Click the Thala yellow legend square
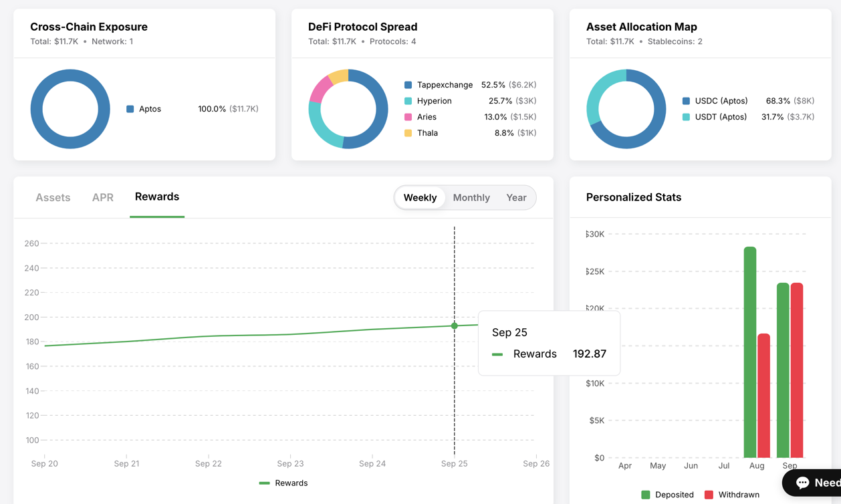 pos(408,133)
